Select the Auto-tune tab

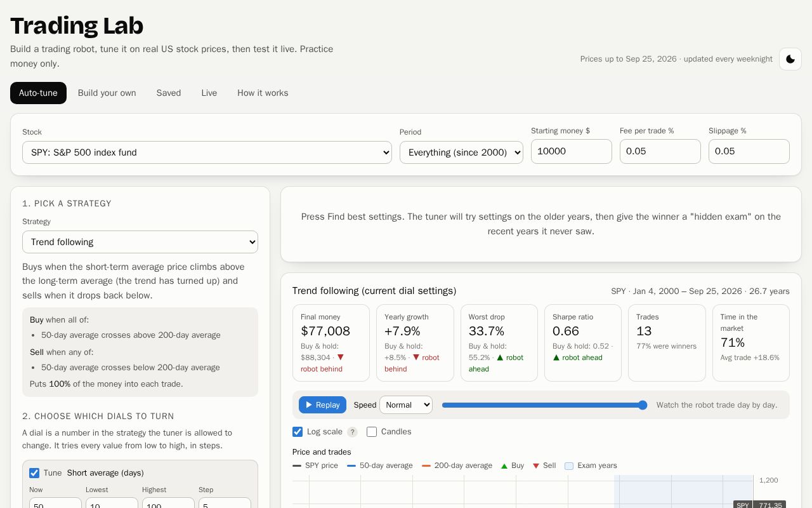(38, 93)
